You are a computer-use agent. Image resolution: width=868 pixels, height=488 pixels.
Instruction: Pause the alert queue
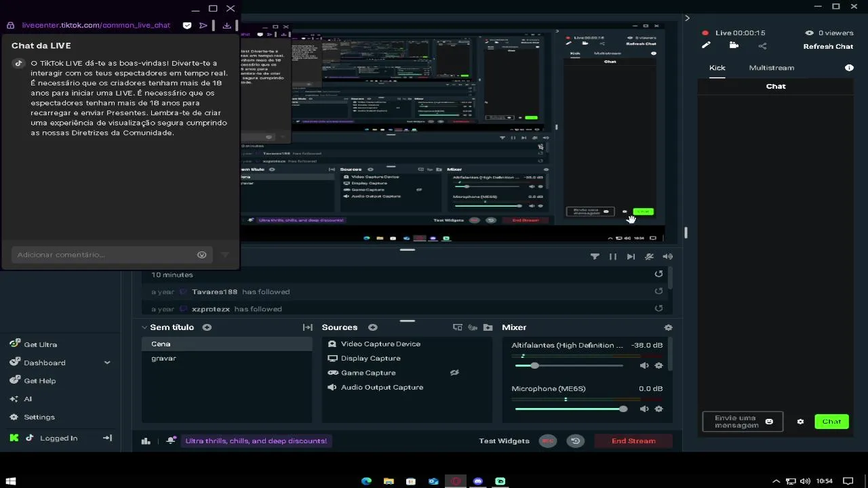click(x=613, y=256)
